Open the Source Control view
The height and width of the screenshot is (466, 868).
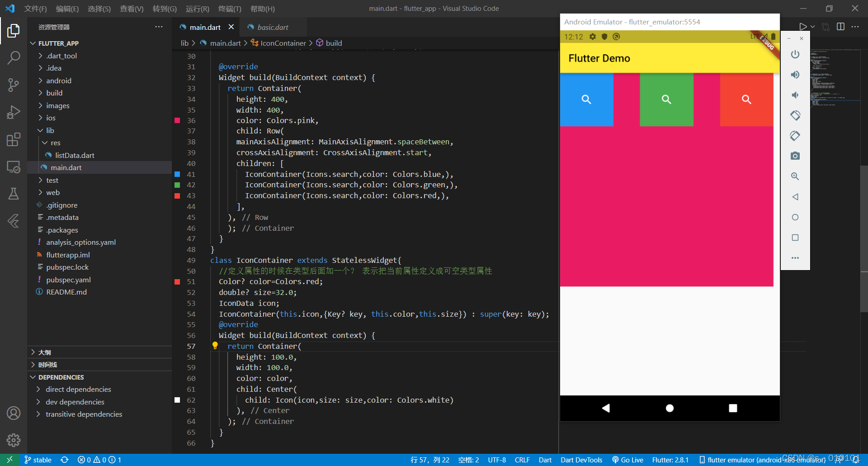point(14,85)
